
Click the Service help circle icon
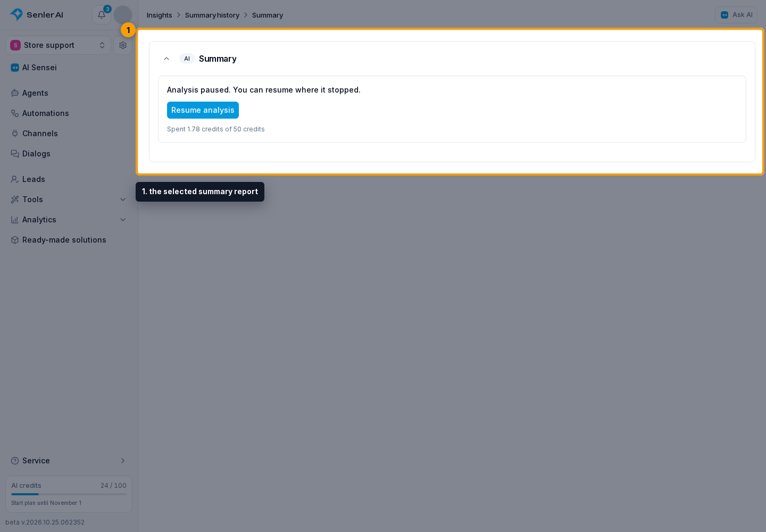pyautogui.click(x=15, y=461)
